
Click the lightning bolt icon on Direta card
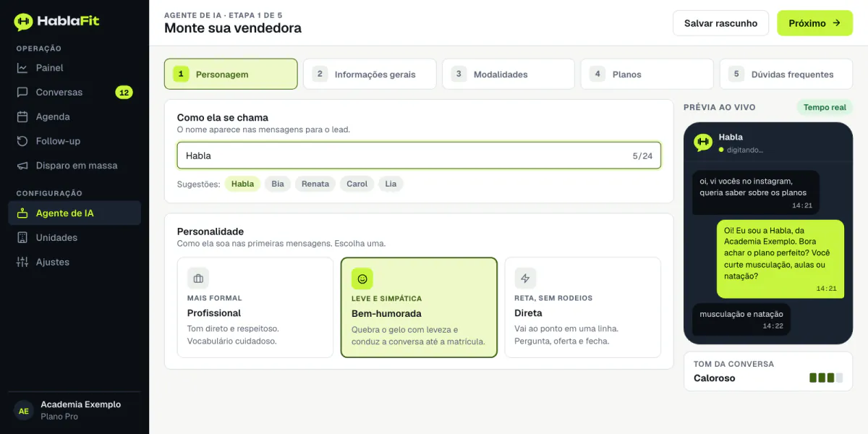[525, 278]
